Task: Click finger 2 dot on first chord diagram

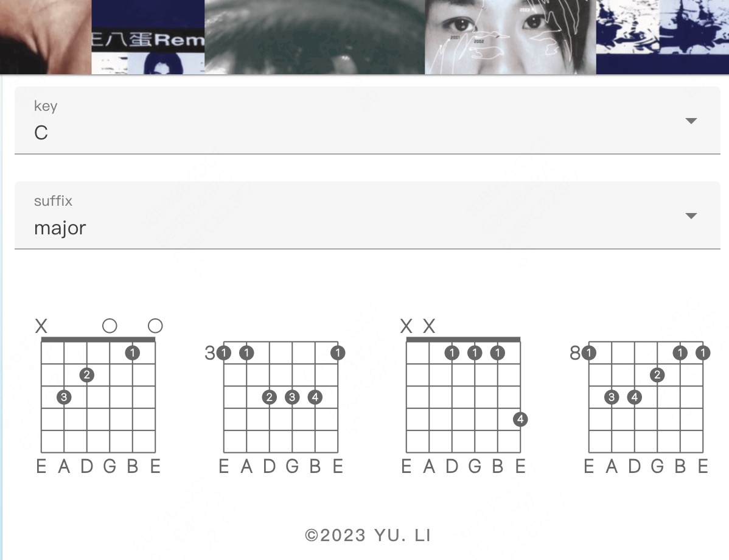Action: click(86, 375)
